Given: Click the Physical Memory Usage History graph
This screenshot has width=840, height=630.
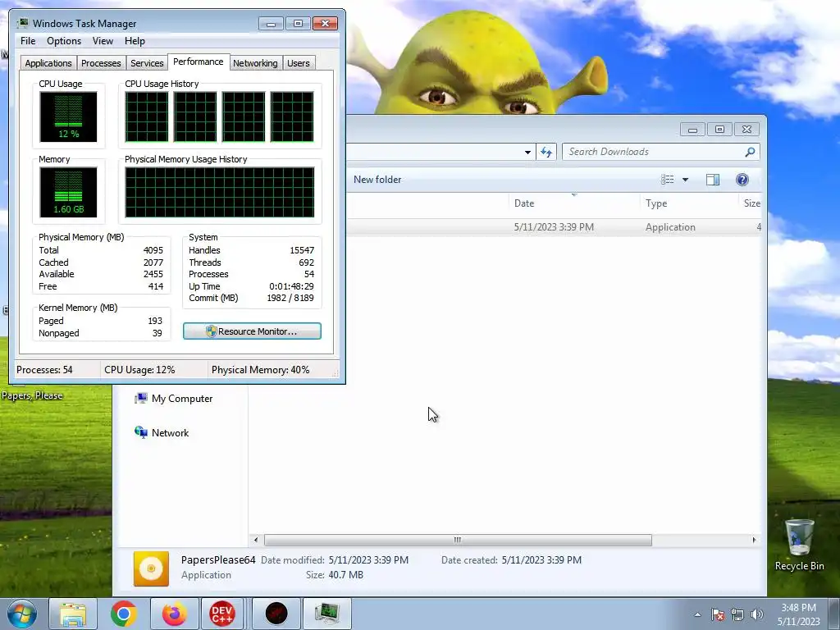Looking at the screenshot, I should click(220, 192).
